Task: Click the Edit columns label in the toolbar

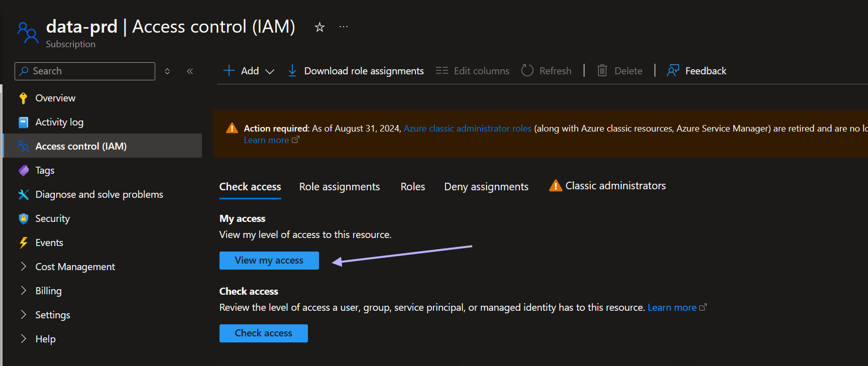Action: (482, 71)
